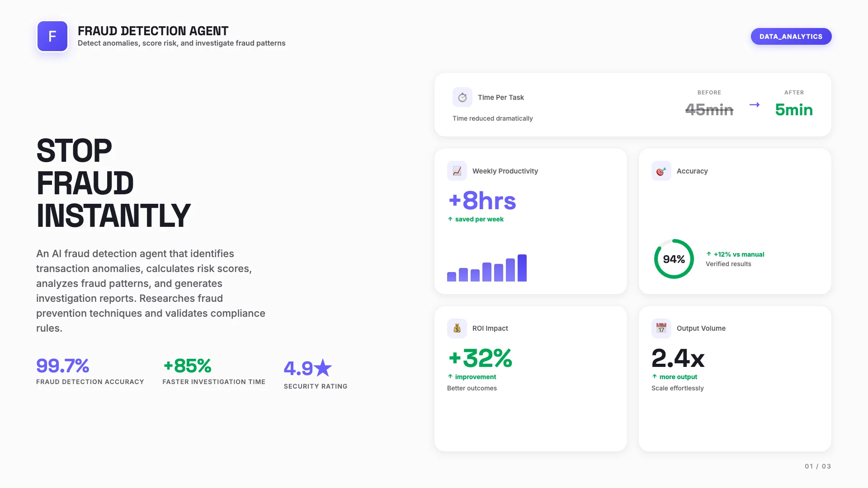The image size is (868, 488).
Task: Click the stopwatch icon on Time Per Task card
Action: pyautogui.click(x=462, y=97)
